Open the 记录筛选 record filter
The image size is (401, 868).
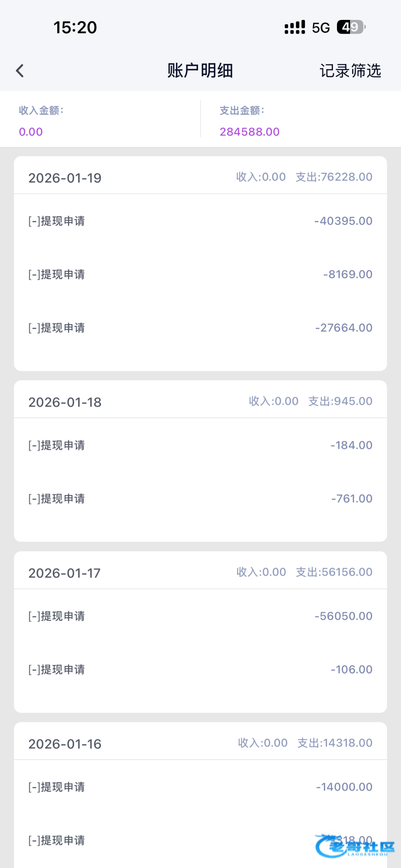pos(350,71)
